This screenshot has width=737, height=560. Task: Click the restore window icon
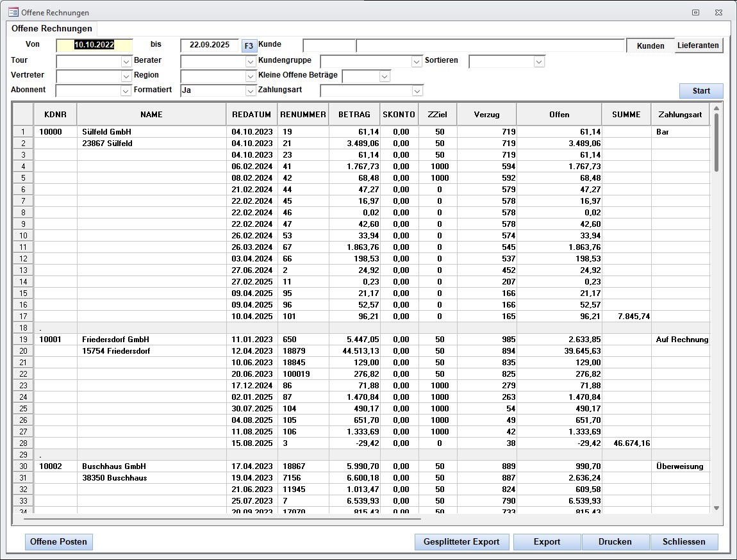click(695, 12)
